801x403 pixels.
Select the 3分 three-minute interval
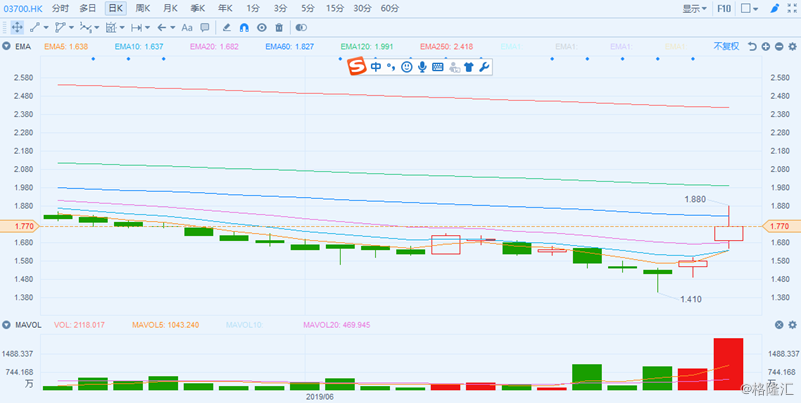coord(280,8)
